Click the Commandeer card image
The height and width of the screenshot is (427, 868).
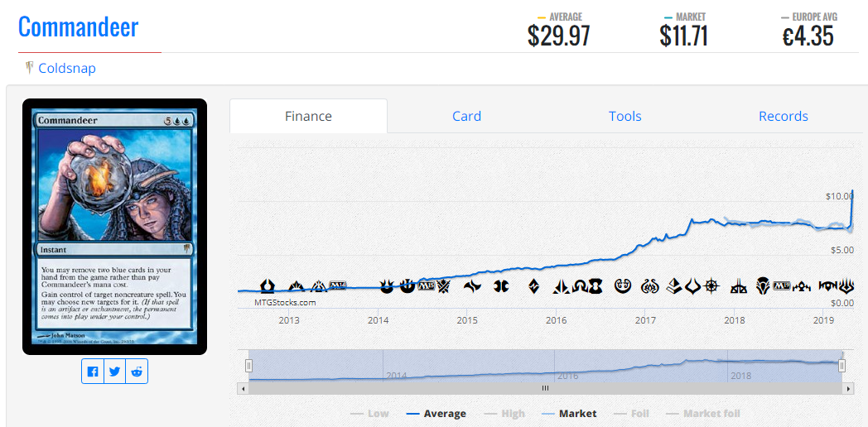point(114,227)
